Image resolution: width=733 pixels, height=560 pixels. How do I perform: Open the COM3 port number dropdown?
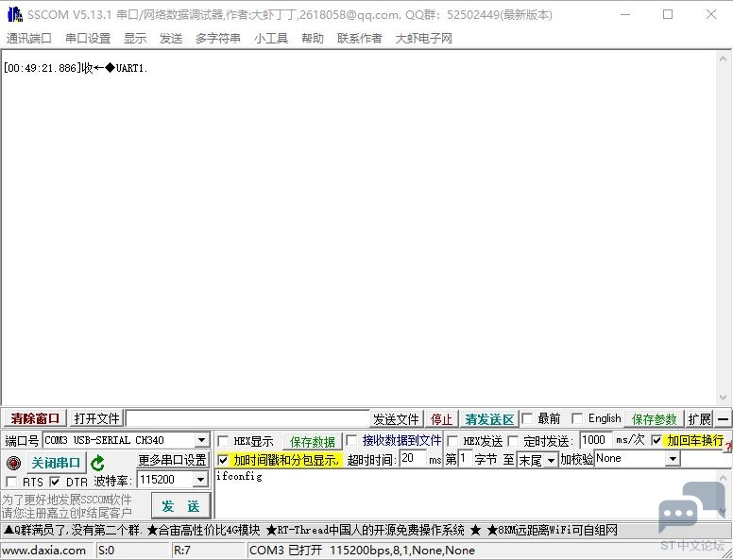(201, 440)
